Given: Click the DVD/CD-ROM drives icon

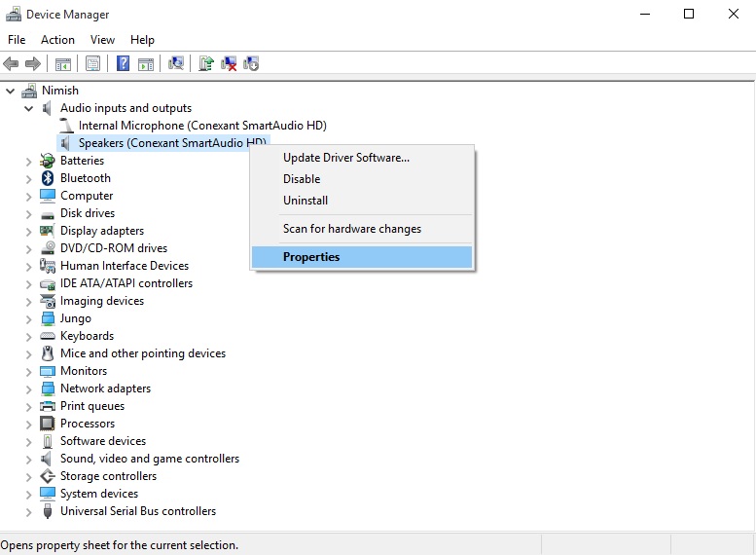Looking at the screenshot, I should tap(48, 248).
